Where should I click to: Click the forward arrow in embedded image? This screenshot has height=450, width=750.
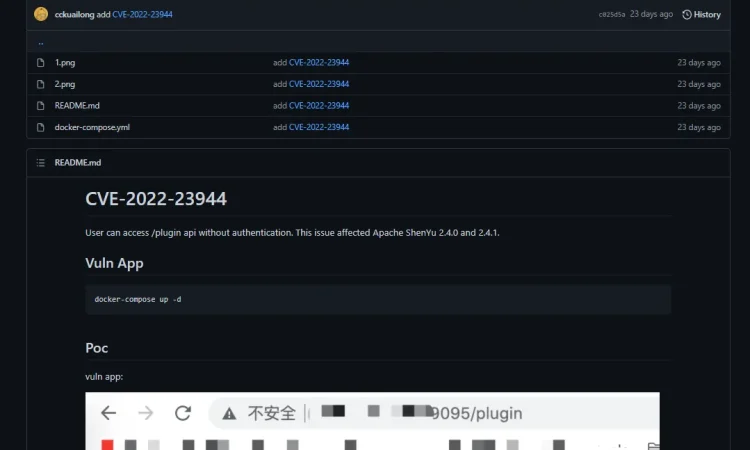point(145,413)
